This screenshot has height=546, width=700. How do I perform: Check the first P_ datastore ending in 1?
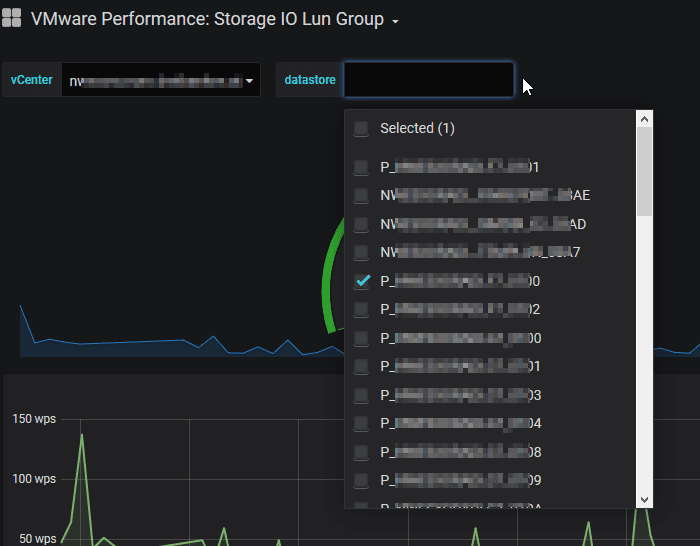tap(361, 167)
